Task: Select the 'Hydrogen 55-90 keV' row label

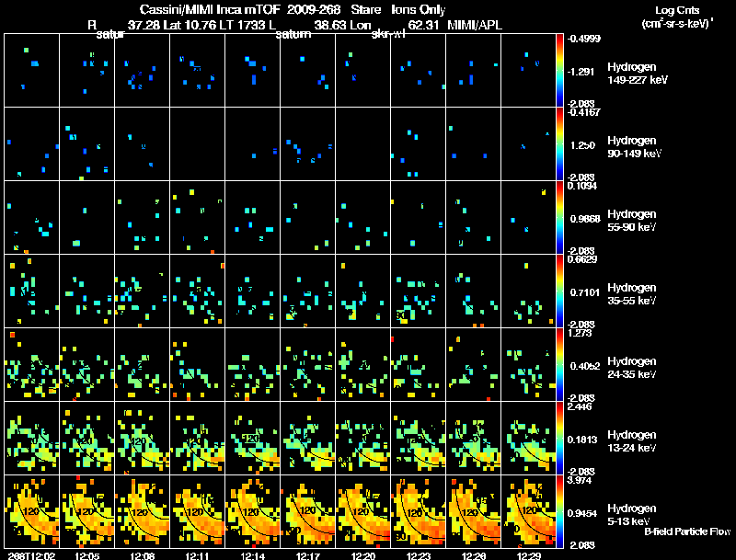Action: (x=632, y=221)
